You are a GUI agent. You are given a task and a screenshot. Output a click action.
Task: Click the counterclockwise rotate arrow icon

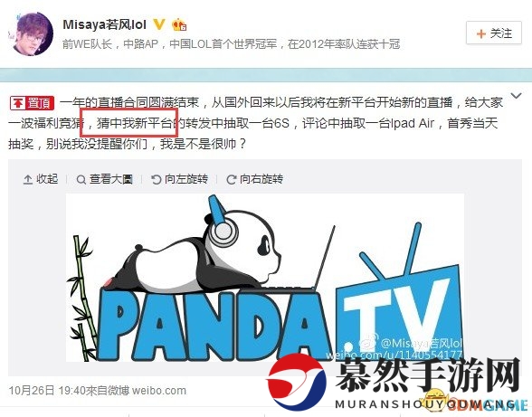156,179
